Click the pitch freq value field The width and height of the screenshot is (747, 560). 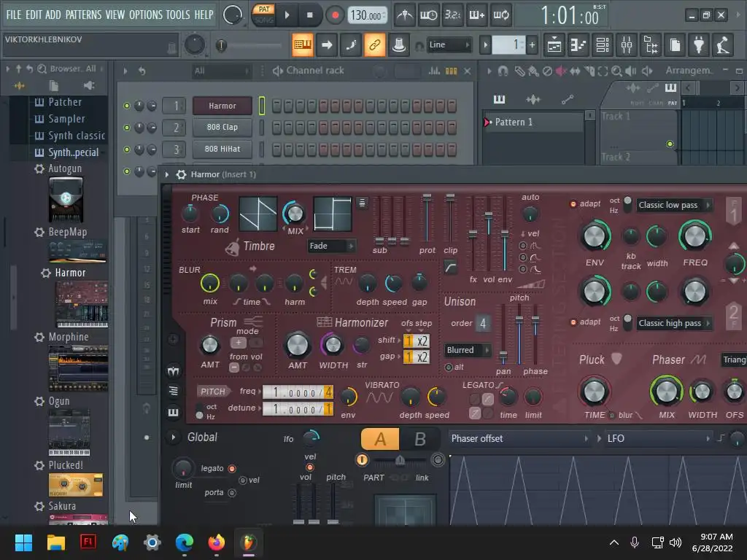tap(298, 392)
